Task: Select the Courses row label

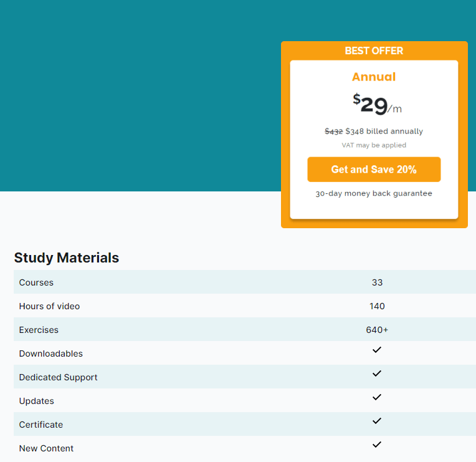Action: [36, 282]
